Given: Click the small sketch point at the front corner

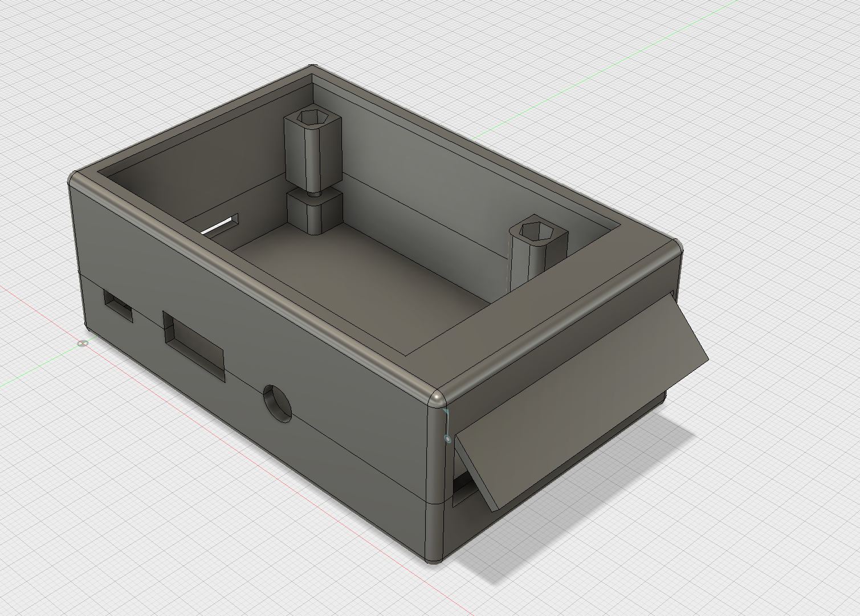Looking at the screenshot, I should 448,439.
